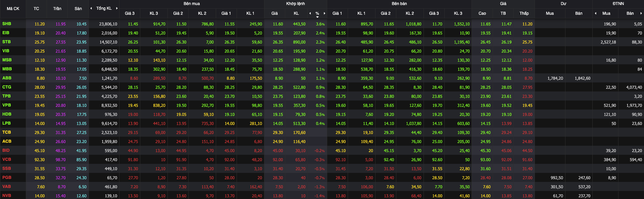The width and height of the screenshot is (644, 199).
Task: Sort by the Tổng KL column header
Action: point(104,8)
